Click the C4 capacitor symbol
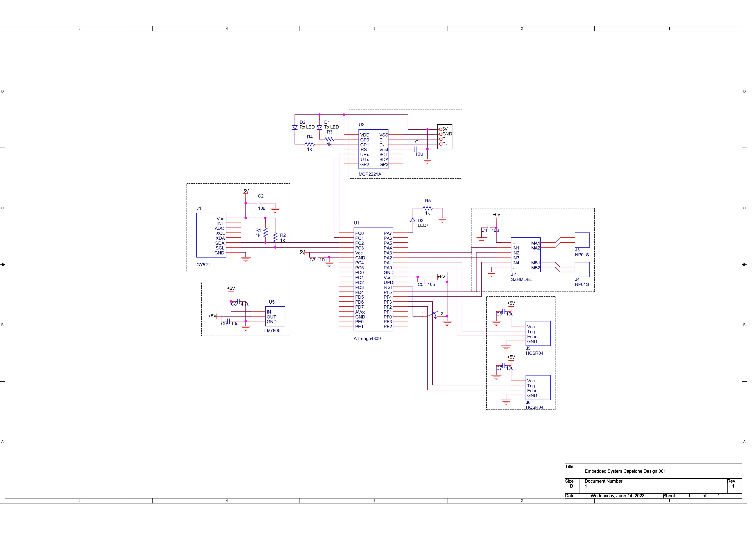 tap(489, 228)
